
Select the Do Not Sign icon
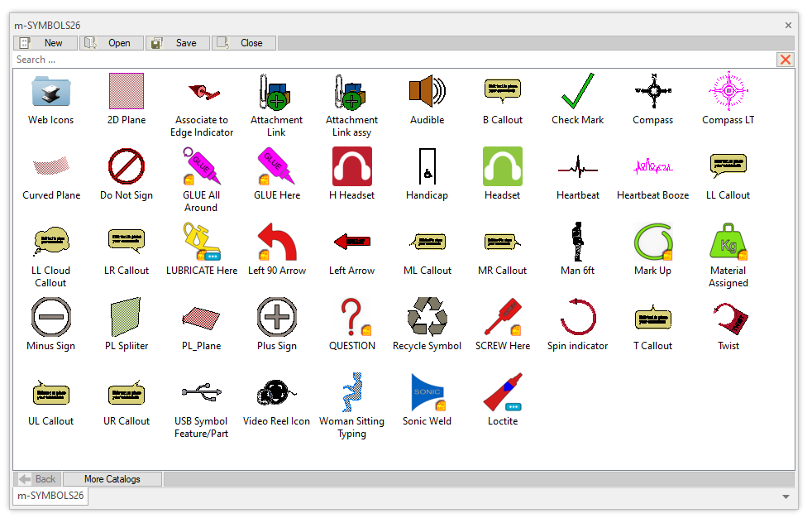click(127, 166)
